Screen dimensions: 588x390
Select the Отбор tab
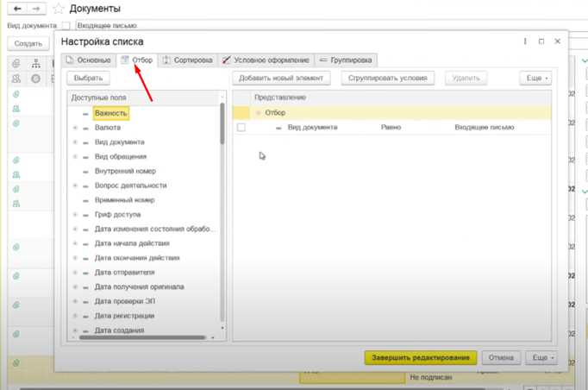137,60
